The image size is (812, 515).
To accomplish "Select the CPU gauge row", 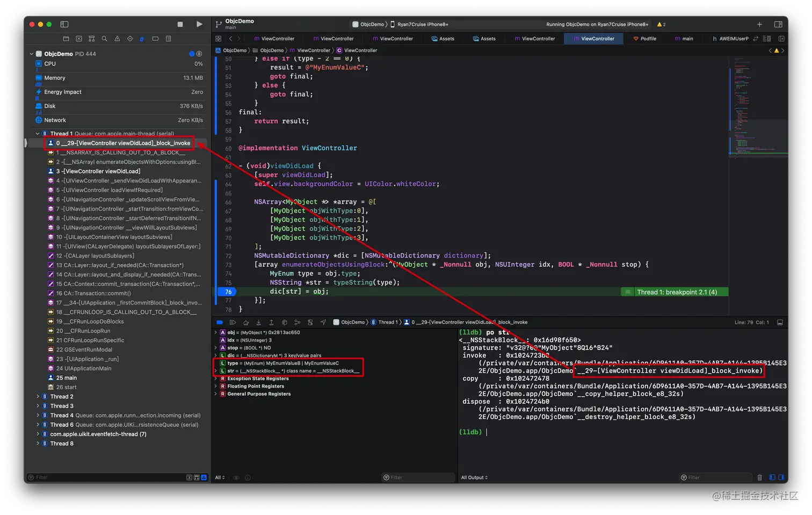I will point(119,64).
